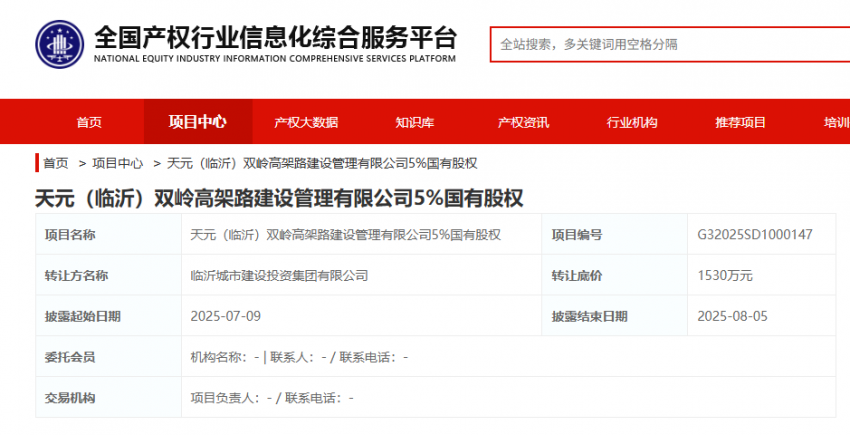Click the 交易机构 label cell
Screen dimensions: 850x435
pyautogui.click(x=108, y=397)
